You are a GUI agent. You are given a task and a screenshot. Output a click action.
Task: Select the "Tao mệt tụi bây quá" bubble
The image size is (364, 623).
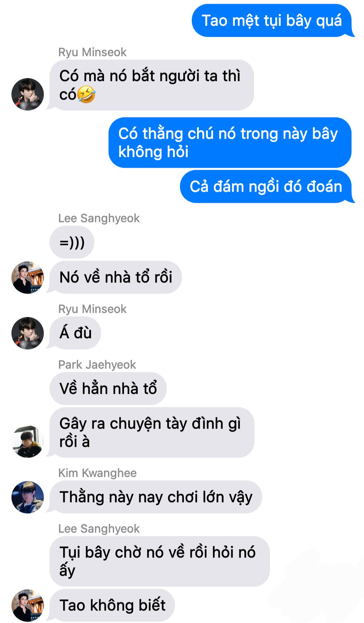tap(272, 20)
